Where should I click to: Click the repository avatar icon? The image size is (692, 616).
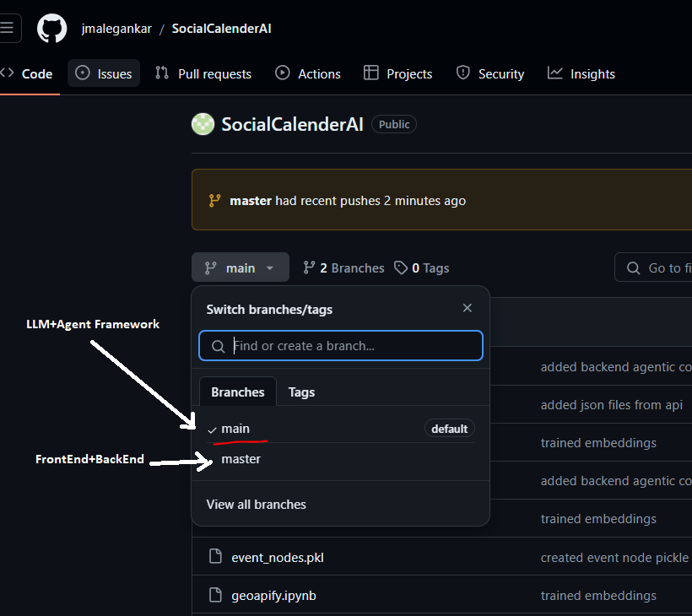pyautogui.click(x=203, y=124)
